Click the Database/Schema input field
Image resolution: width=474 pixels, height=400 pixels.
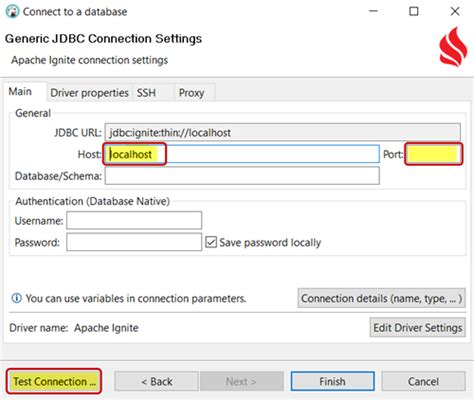click(x=242, y=176)
